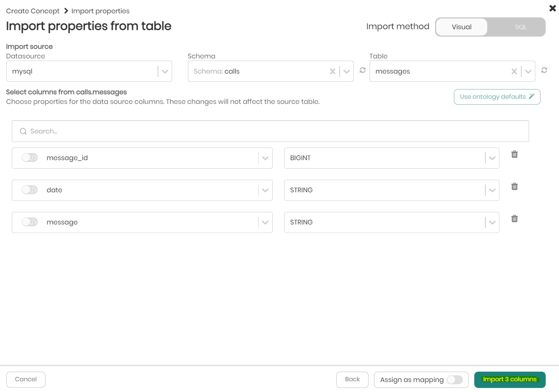This screenshot has height=392, width=559.
Task: Click Use ontology defaults button
Action: click(497, 97)
